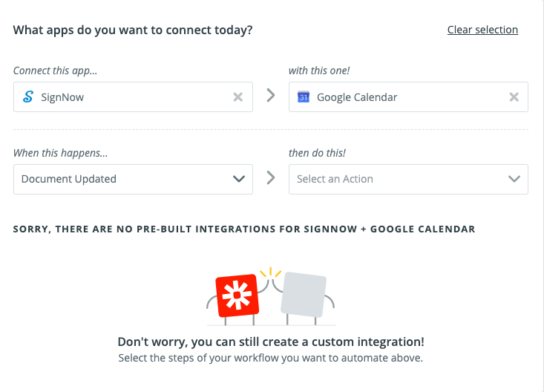
Task: Remove SignNow using its X icon
Action: (x=237, y=97)
